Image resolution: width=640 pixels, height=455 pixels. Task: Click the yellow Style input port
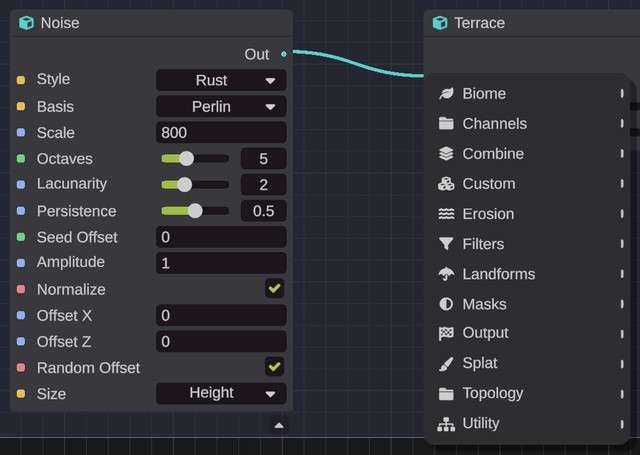point(21,80)
